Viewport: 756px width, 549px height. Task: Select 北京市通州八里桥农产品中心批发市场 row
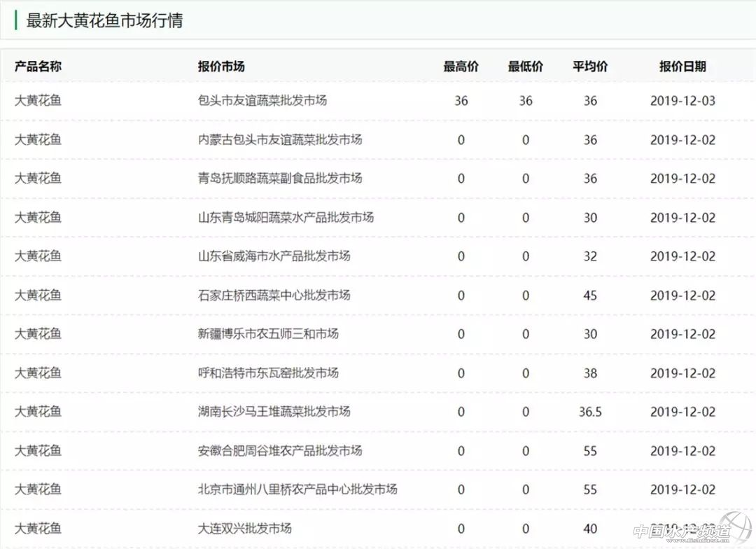297,489
